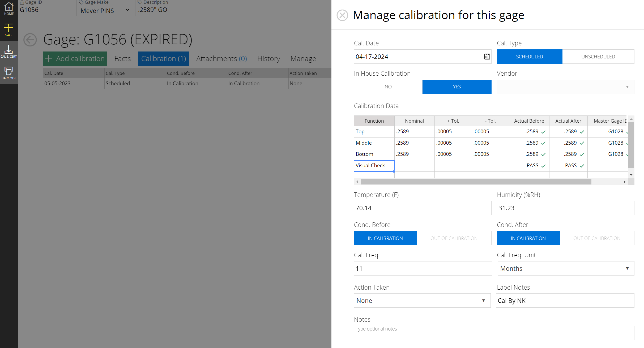Image resolution: width=644 pixels, height=348 pixels.
Task: Click checkmark beside Bottom Actual After
Action: (x=582, y=154)
